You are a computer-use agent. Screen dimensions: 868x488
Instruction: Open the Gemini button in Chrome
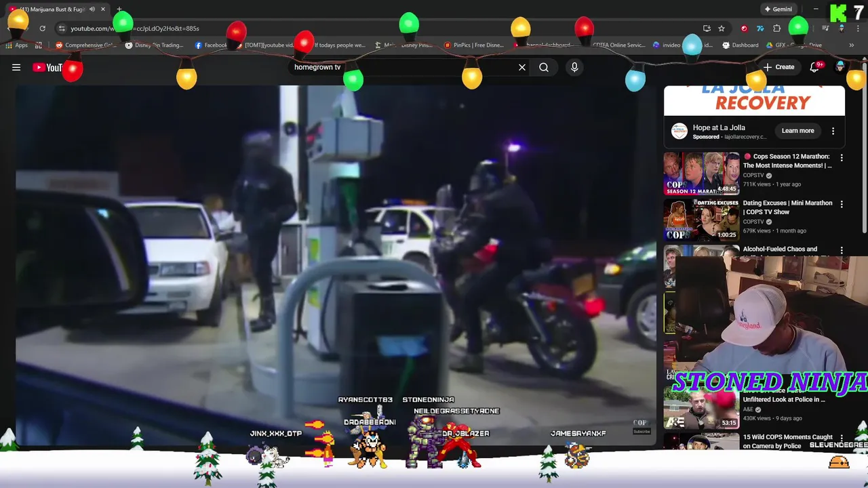coord(778,9)
